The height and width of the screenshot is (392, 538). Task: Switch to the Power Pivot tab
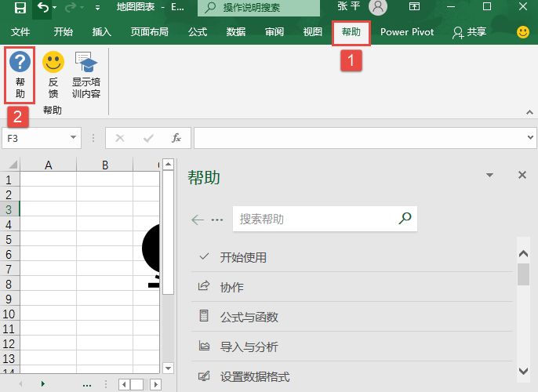coord(407,32)
